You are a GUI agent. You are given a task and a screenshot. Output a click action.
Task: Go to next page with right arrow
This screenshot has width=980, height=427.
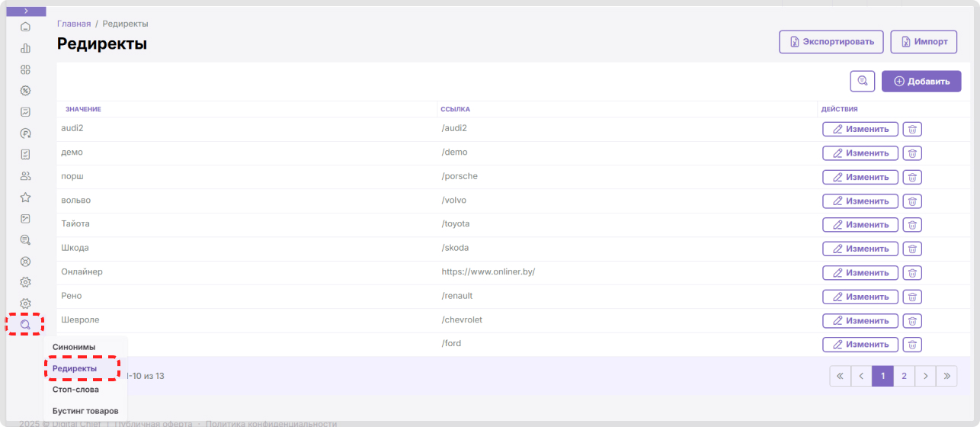(925, 376)
